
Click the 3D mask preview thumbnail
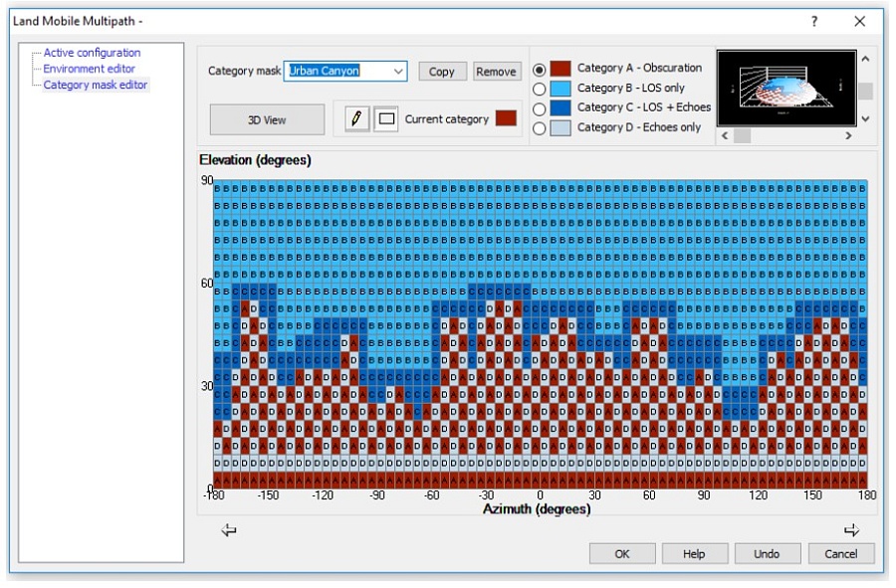coord(785,88)
